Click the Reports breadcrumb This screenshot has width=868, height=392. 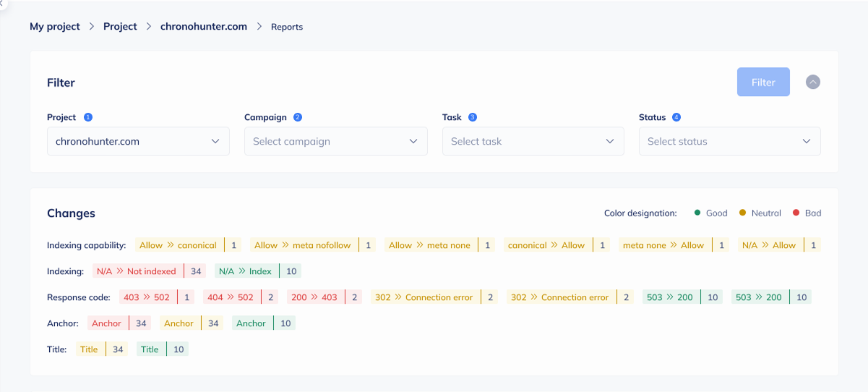tap(287, 27)
